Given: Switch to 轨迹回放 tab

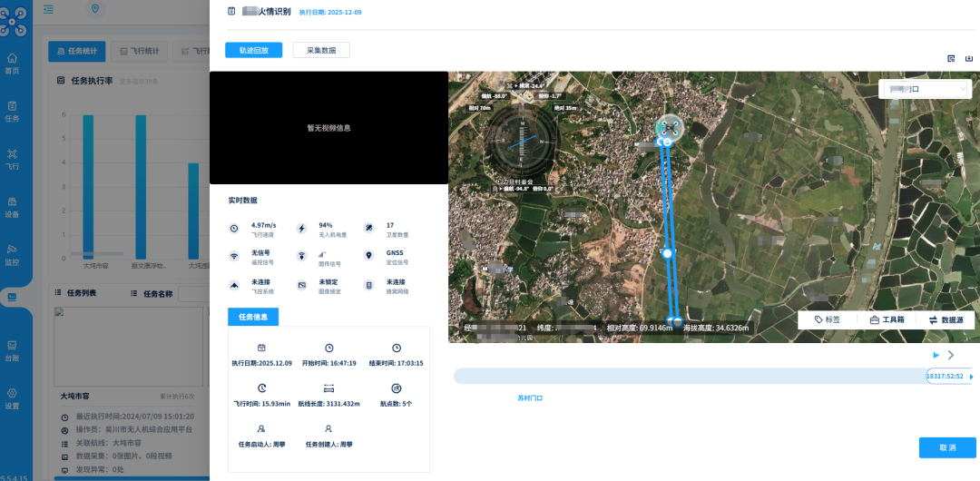Looking at the screenshot, I should pyautogui.click(x=254, y=50).
